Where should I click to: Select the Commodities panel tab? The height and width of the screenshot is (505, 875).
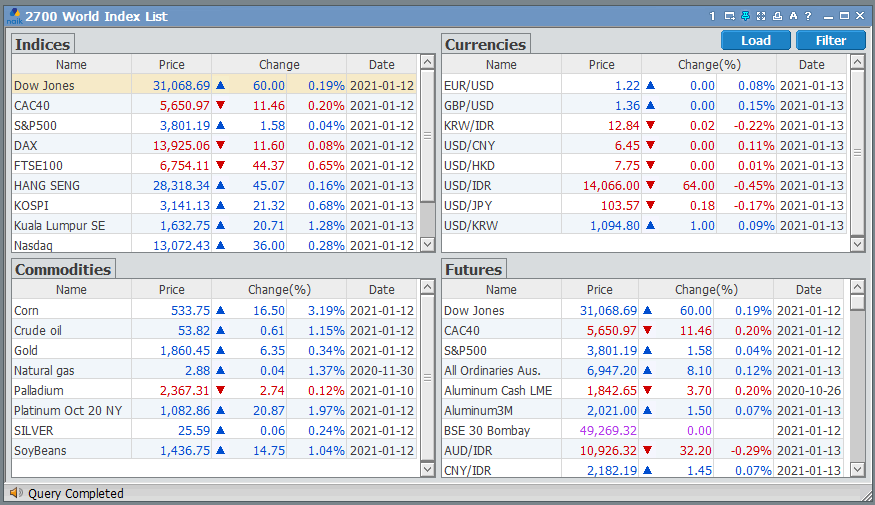[63, 269]
